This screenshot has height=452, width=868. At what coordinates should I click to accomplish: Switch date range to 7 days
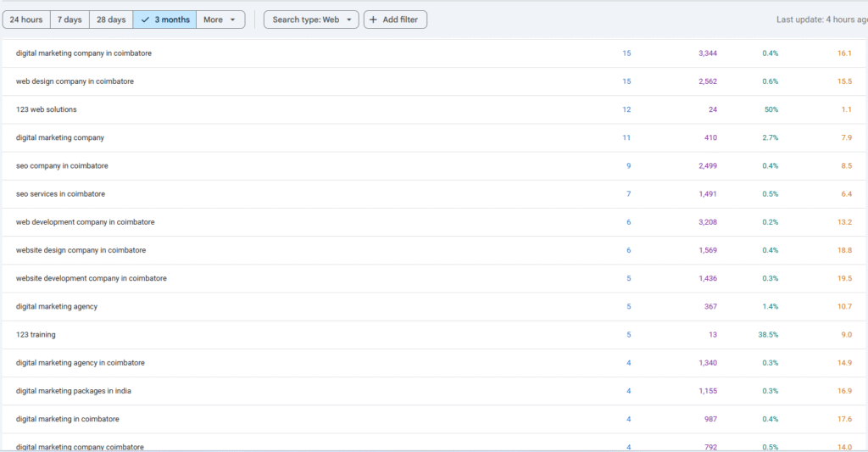pos(70,20)
